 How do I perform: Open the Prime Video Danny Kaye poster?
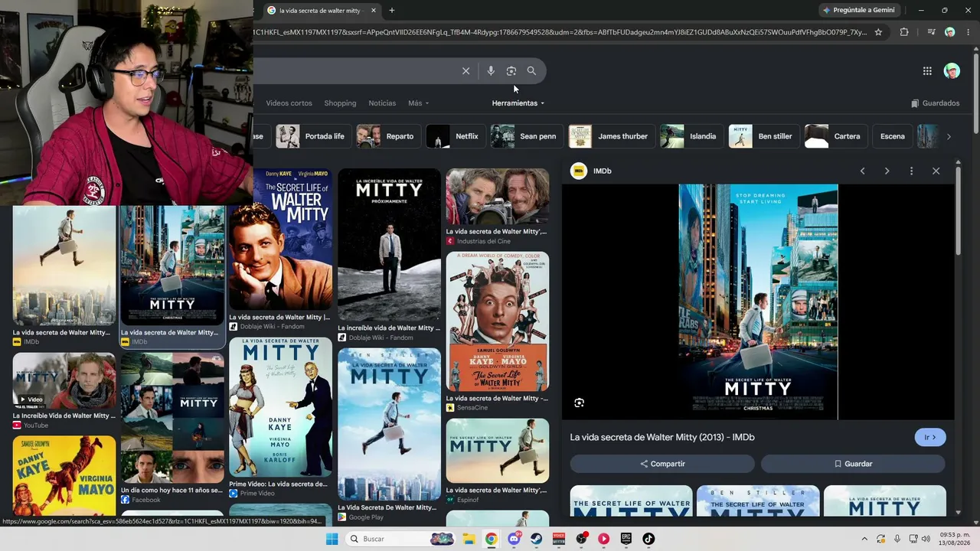click(x=280, y=407)
